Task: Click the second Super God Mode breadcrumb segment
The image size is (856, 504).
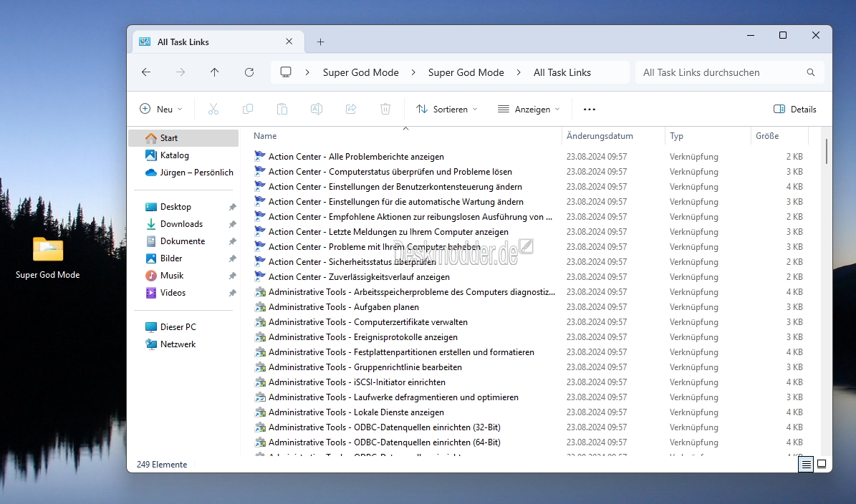Action: 466,72
